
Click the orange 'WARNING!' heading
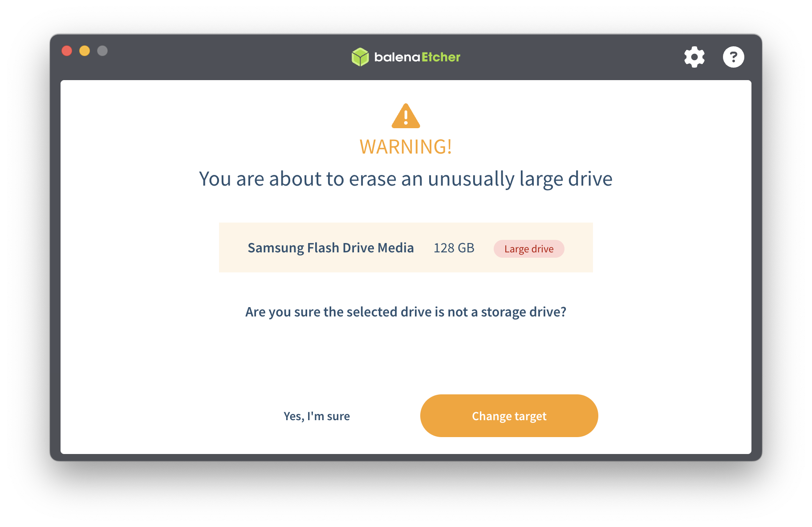pos(406,147)
